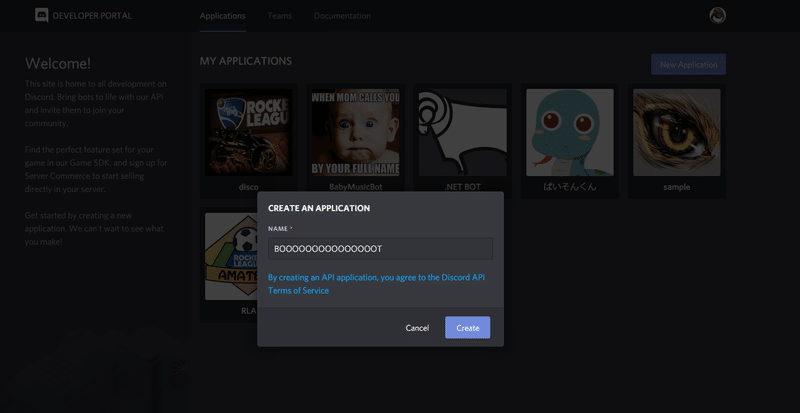Open the Applications tab
The height and width of the screenshot is (413, 800).
222,16
